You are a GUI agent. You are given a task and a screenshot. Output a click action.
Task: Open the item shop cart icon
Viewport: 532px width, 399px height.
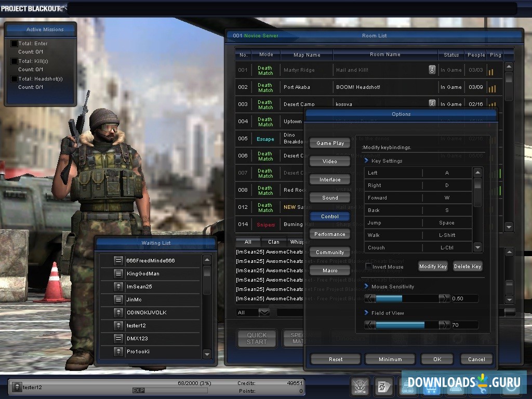(x=432, y=387)
